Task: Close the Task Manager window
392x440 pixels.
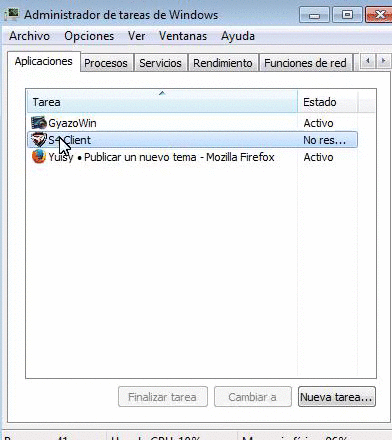Action: tap(379, 15)
